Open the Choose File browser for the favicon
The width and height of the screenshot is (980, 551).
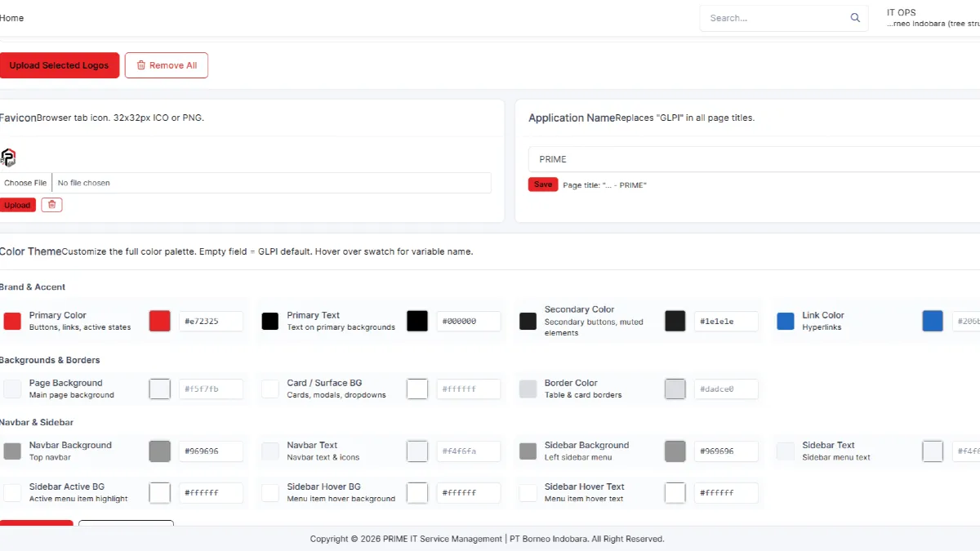coord(25,183)
